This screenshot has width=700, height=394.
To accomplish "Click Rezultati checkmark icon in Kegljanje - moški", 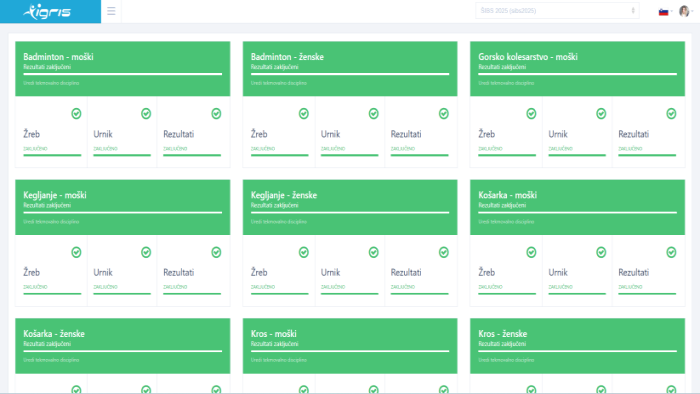I will [216, 253].
